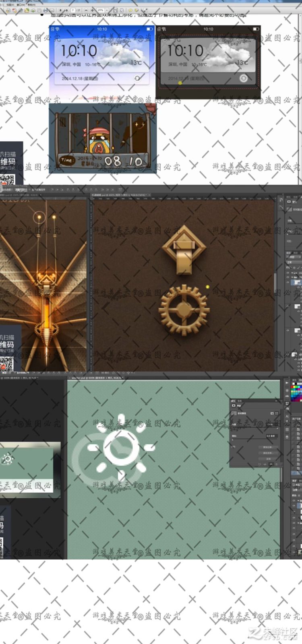Click the feather slider handle in Properties panel

pyautogui.click(x=233, y=440)
